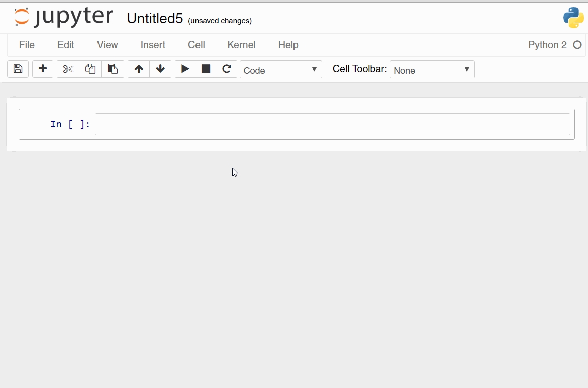Move selected cell up arrow
Viewport: 588px width, 388px height.
[139, 69]
